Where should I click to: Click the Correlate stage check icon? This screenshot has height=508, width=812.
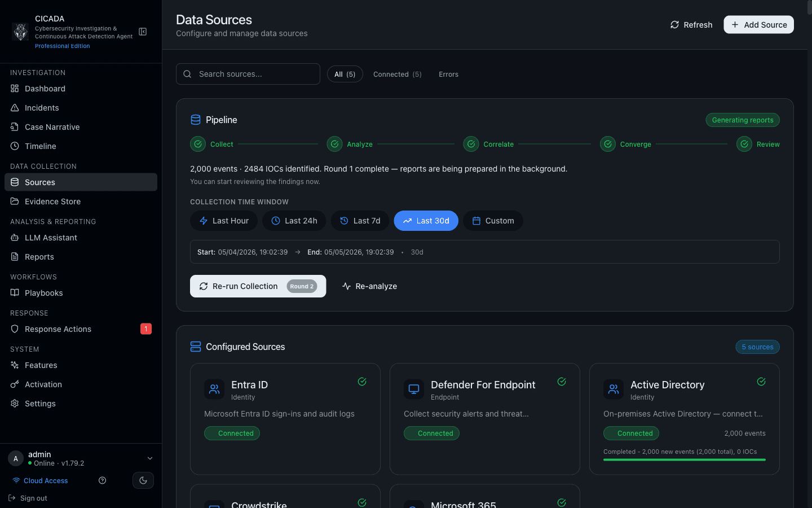tap(471, 144)
